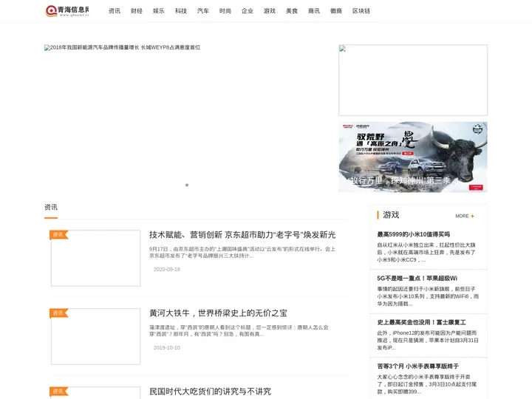532x399 pixels.
Task: Open 最高5999的小米10值得买吗 article
Action: [x=413, y=234]
